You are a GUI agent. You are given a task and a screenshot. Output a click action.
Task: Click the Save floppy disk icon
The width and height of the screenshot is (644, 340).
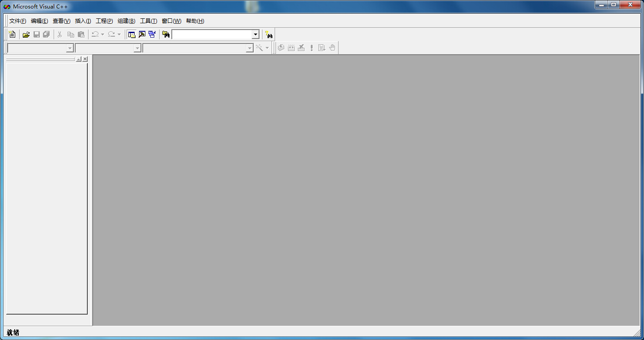pos(36,34)
